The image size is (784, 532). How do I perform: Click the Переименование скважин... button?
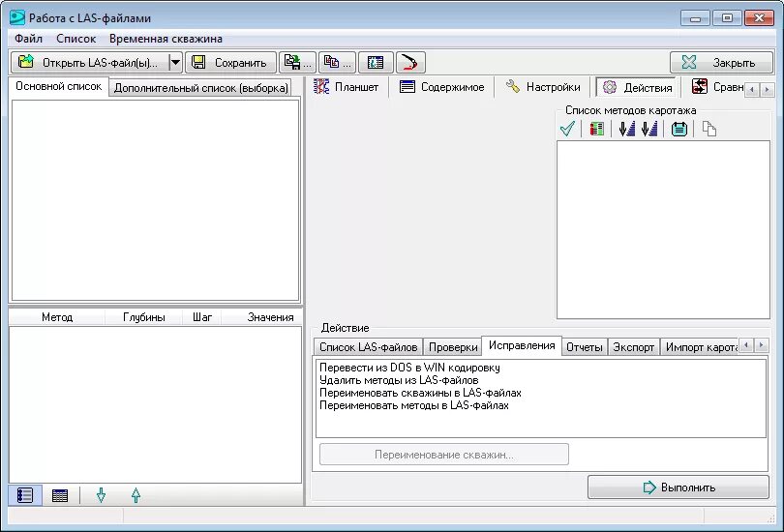pyautogui.click(x=444, y=455)
